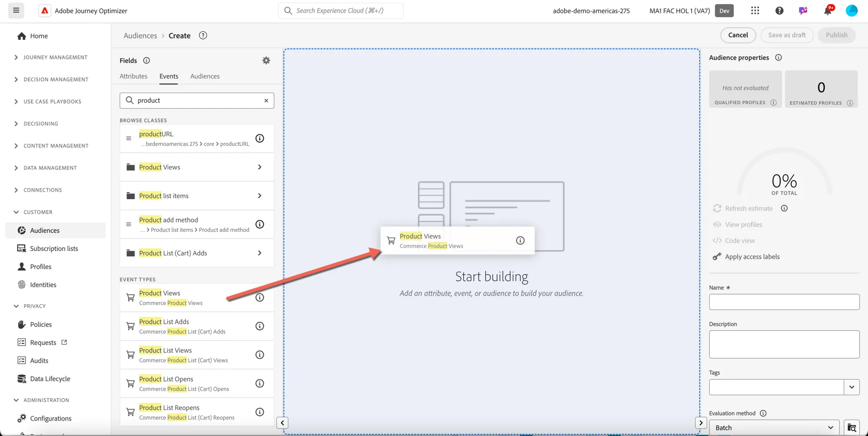This screenshot has width=868, height=436.
Task: Open the app switcher grid icon
Action: tap(755, 11)
